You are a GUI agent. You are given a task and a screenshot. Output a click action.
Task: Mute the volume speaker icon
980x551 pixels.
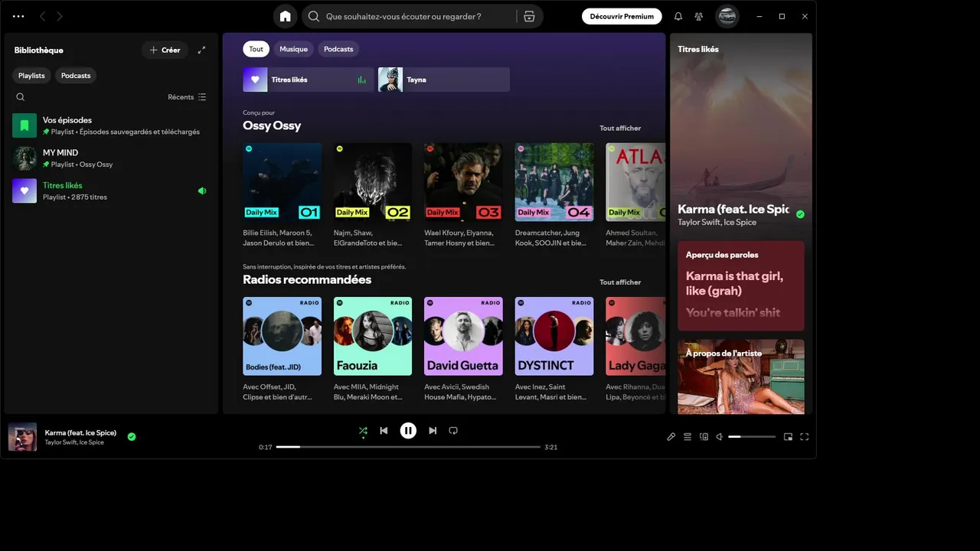click(x=720, y=437)
